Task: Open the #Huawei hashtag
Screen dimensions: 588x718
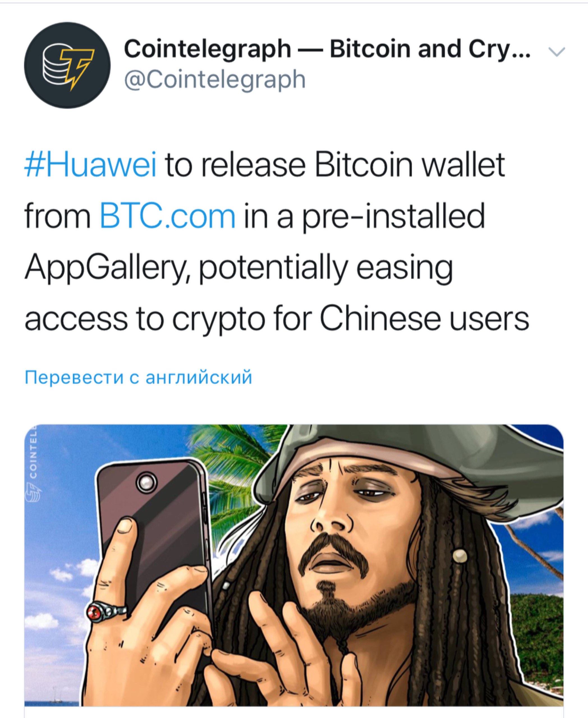Action: 91,165
